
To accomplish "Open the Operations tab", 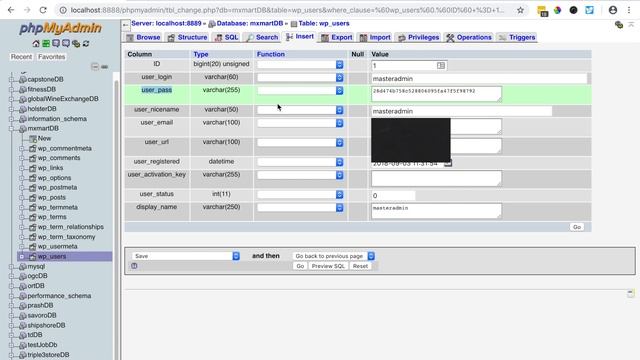I will (x=469, y=38).
